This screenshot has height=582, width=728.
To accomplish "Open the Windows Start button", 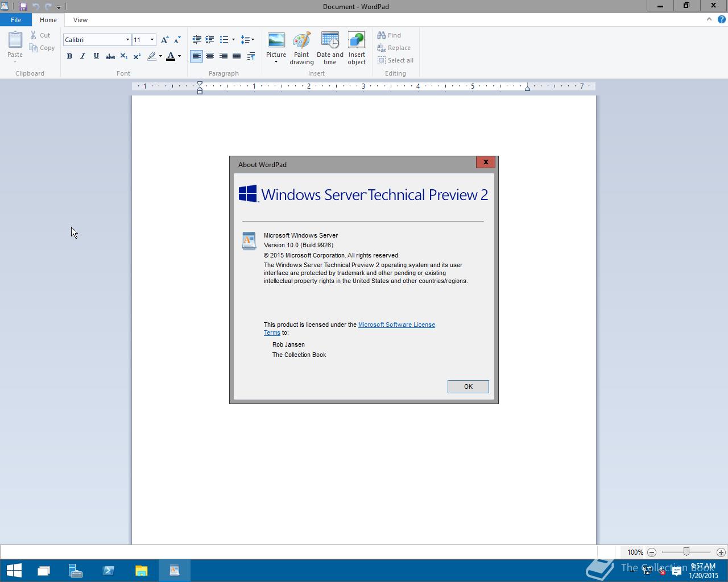I will click(14, 570).
